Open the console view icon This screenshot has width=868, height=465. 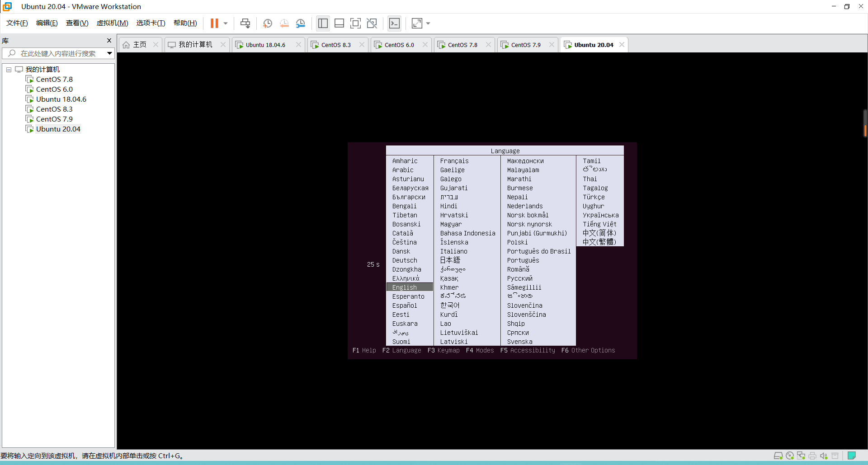point(394,23)
